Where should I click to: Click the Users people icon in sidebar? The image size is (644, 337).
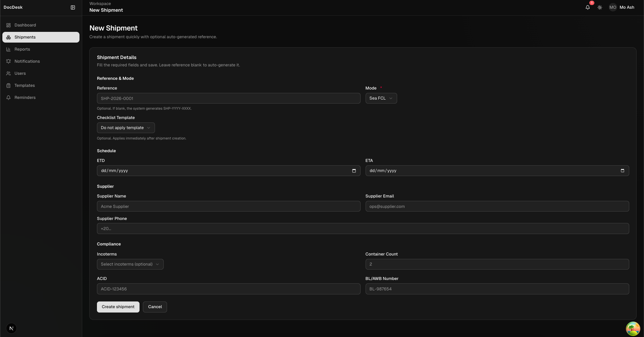point(8,73)
